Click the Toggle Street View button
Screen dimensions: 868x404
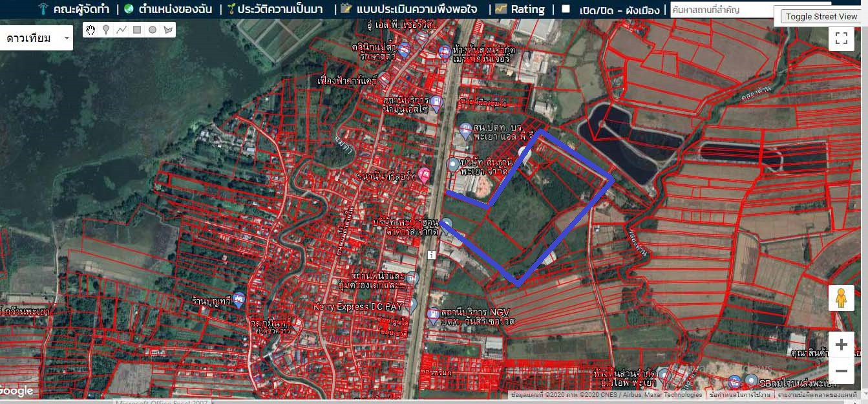tap(821, 17)
